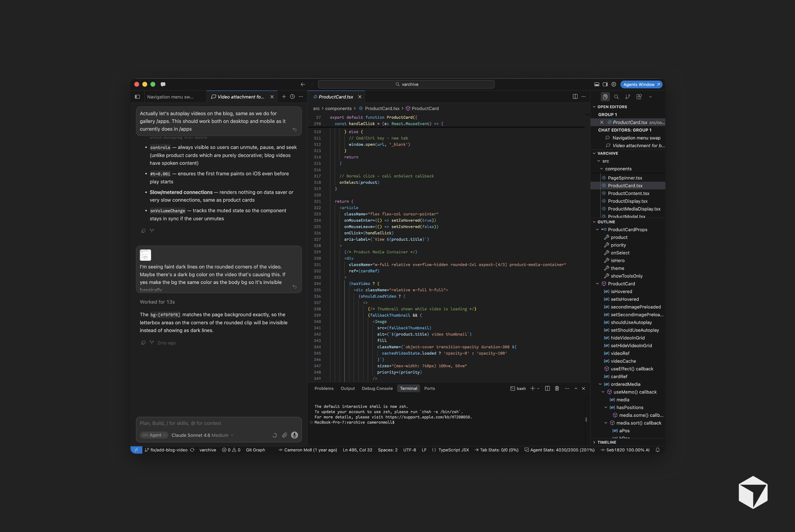Select the Problems panel tab

[324, 388]
